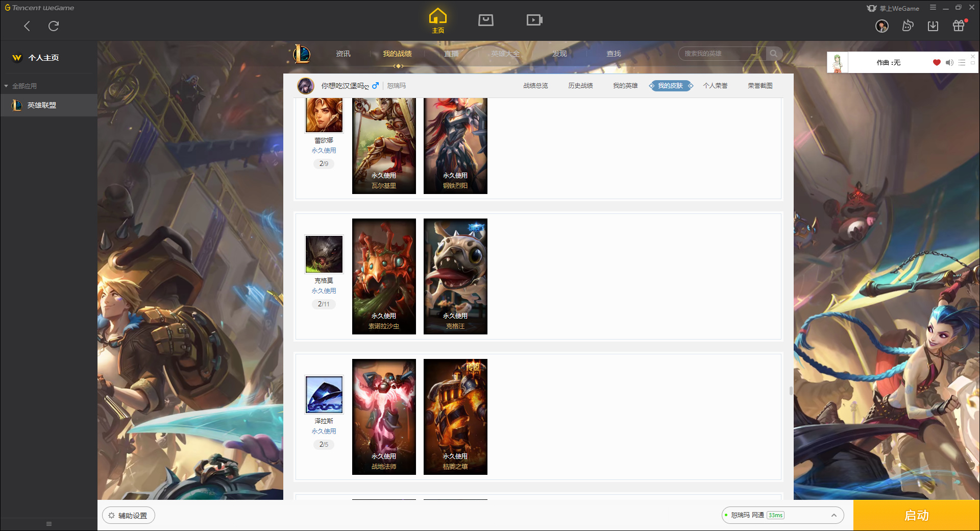The image size is (980, 531).
Task: Open the 发现 discover tab
Action: point(559,54)
